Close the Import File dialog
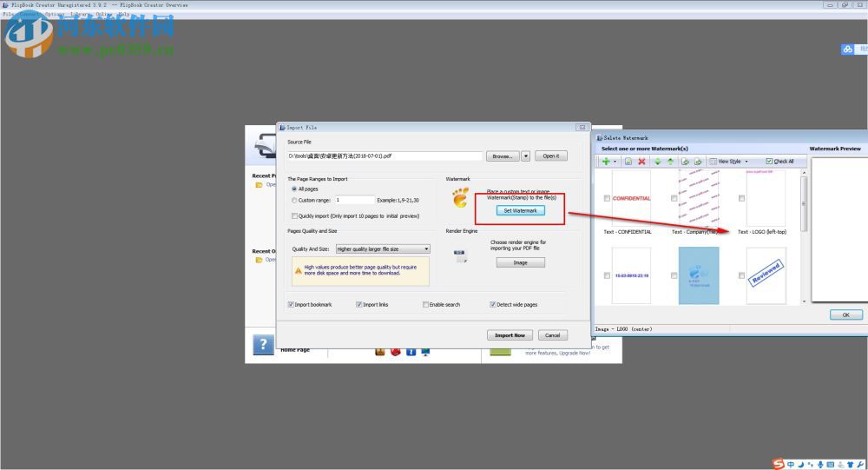This screenshot has width=868, height=470. tap(582, 128)
